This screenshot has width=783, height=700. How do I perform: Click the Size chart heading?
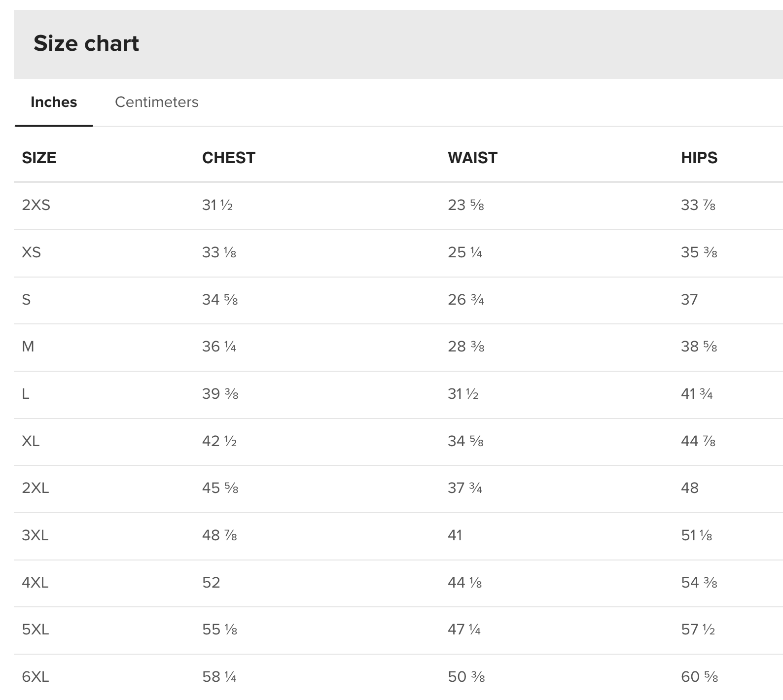coord(86,43)
